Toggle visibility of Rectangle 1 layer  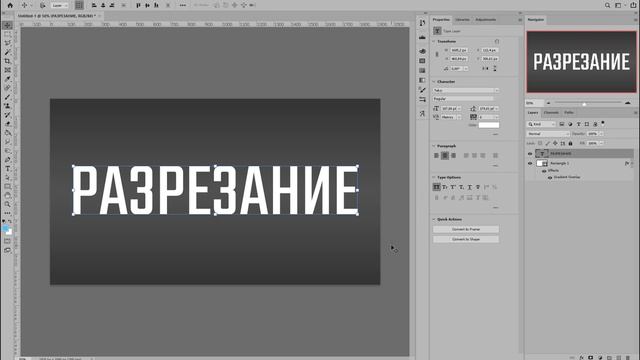point(530,163)
